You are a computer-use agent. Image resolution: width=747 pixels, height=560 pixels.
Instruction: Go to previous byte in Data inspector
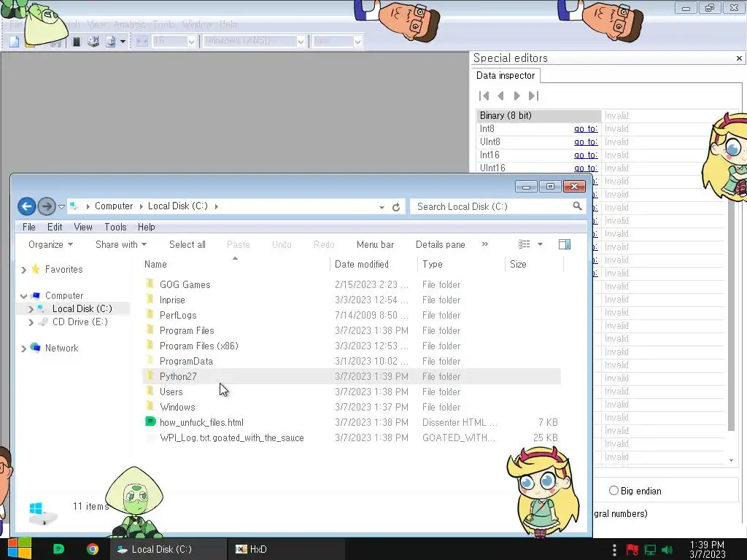[x=500, y=96]
